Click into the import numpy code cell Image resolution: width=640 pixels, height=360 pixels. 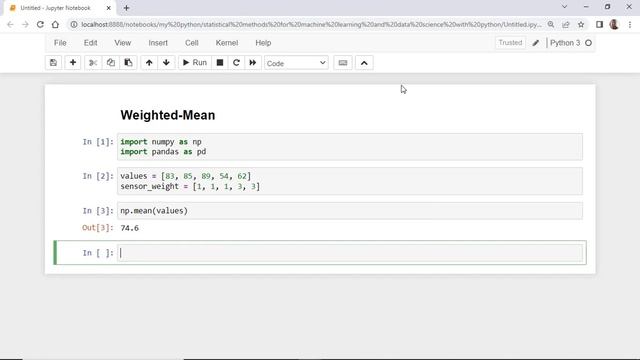350,147
